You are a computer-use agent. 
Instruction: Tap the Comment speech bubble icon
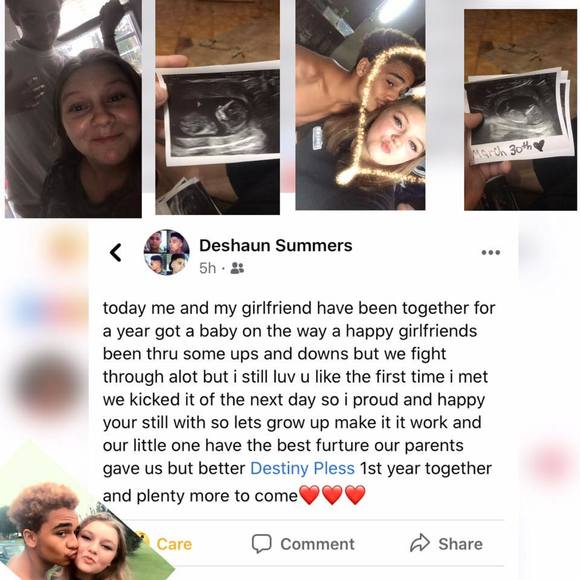click(x=262, y=543)
